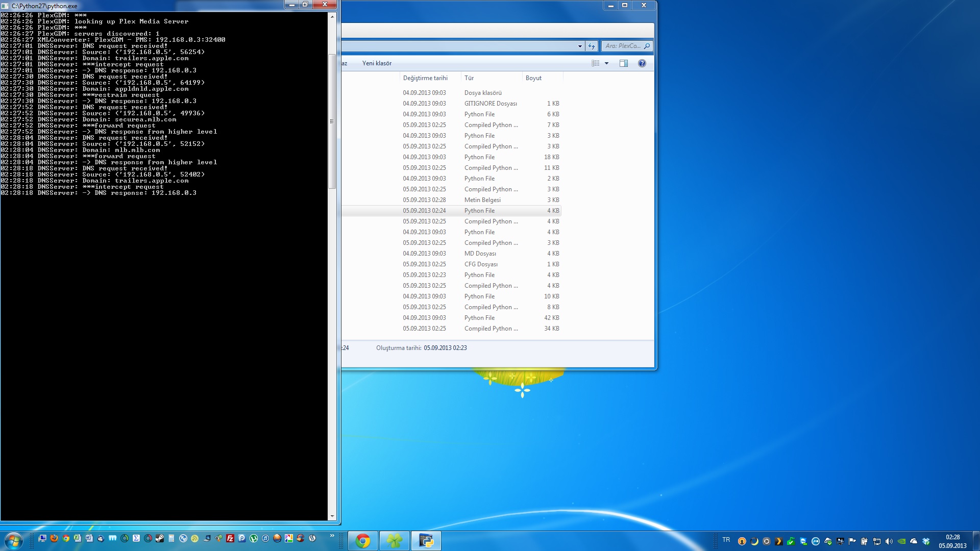The height and width of the screenshot is (551, 980).
Task: Click the Explorer help question-mark icon
Action: (642, 63)
